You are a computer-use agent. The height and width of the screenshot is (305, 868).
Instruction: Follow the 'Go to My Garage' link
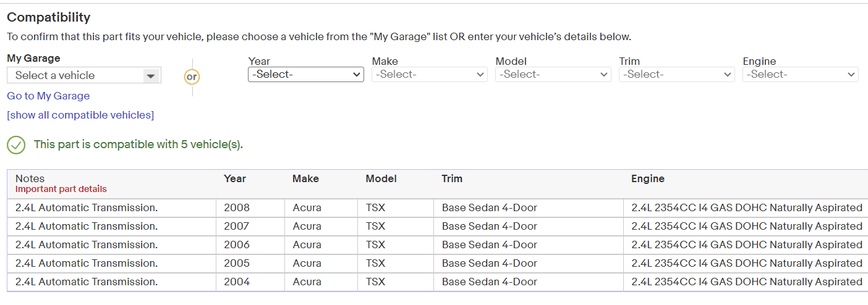click(x=48, y=96)
